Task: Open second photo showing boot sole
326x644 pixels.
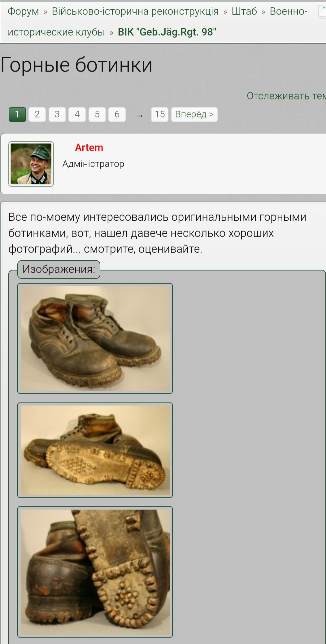Action: pyautogui.click(x=95, y=450)
